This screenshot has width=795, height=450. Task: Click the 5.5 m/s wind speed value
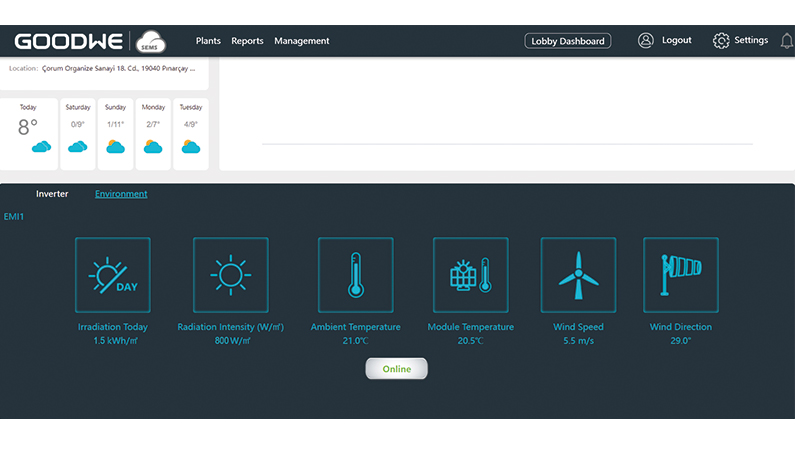click(x=579, y=341)
